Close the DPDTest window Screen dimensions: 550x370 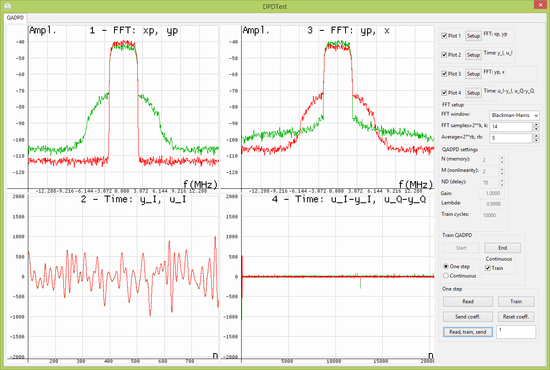click(x=541, y=5)
